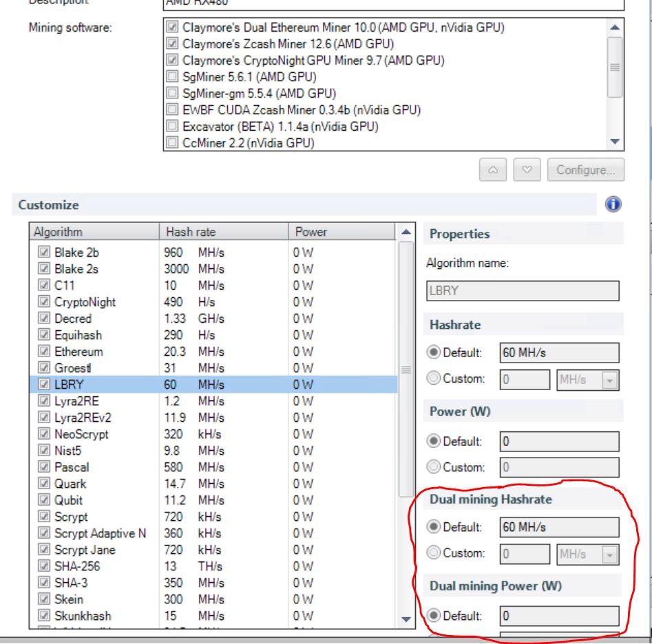Viewport: 652px width, 644px height.
Task: Move selected miner down with the down-arrow button
Action: (x=527, y=170)
